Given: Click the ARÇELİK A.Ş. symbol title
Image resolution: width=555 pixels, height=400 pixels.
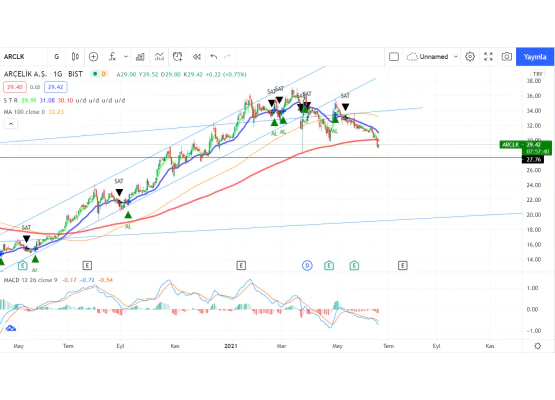Looking at the screenshot, I should [x=25, y=74].
